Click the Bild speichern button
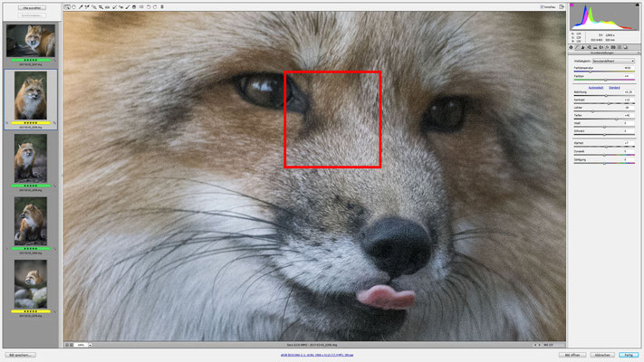The image size is (644, 362). tap(21, 355)
